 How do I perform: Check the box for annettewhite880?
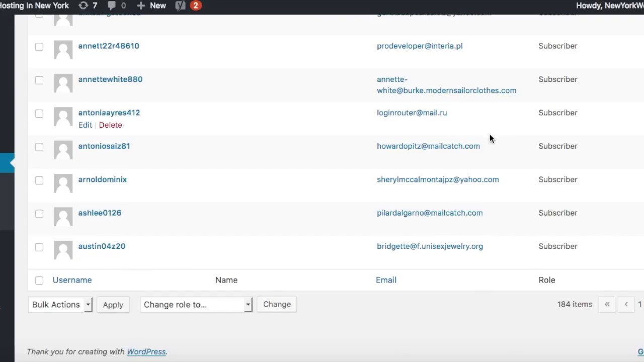click(x=39, y=80)
